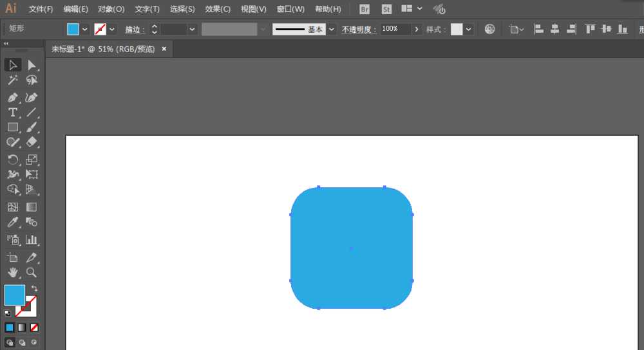
Task: Select the Zoom magnifier tool
Action: [32, 273]
